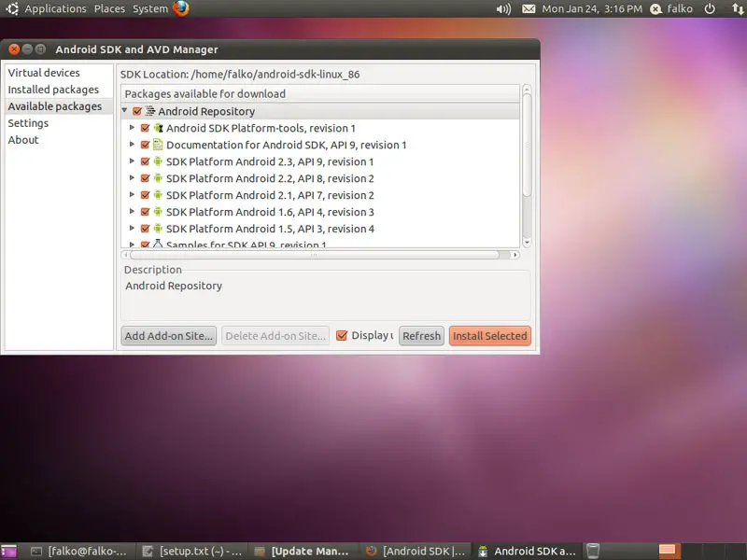Image resolution: width=747 pixels, height=560 pixels.
Task: Click the Android Repository icon
Action: tap(150, 111)
